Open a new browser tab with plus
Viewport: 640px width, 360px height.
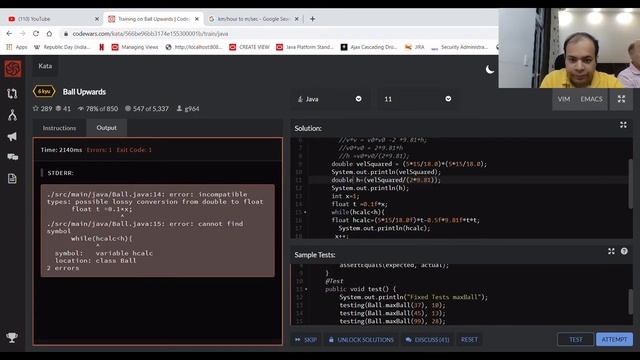tap(312, 19)
